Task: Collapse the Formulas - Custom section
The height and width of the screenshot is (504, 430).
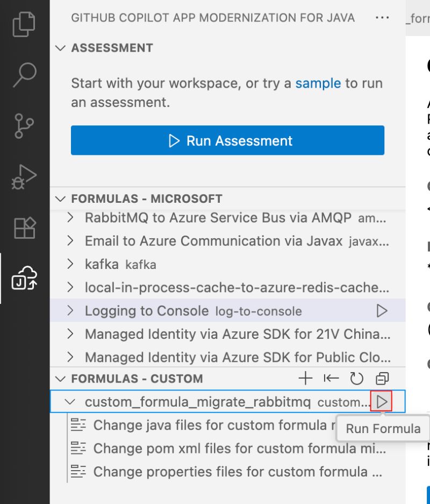Action: (x=61, y=379)
